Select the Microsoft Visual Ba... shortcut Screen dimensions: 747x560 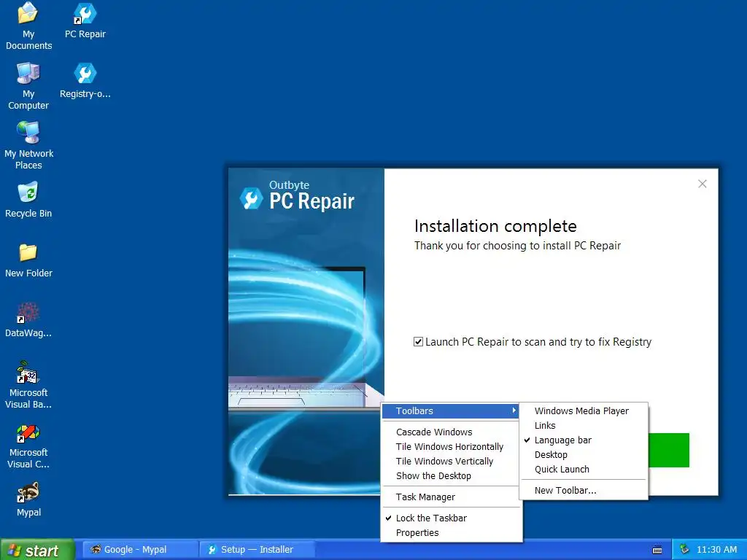[x=28, y=385]
